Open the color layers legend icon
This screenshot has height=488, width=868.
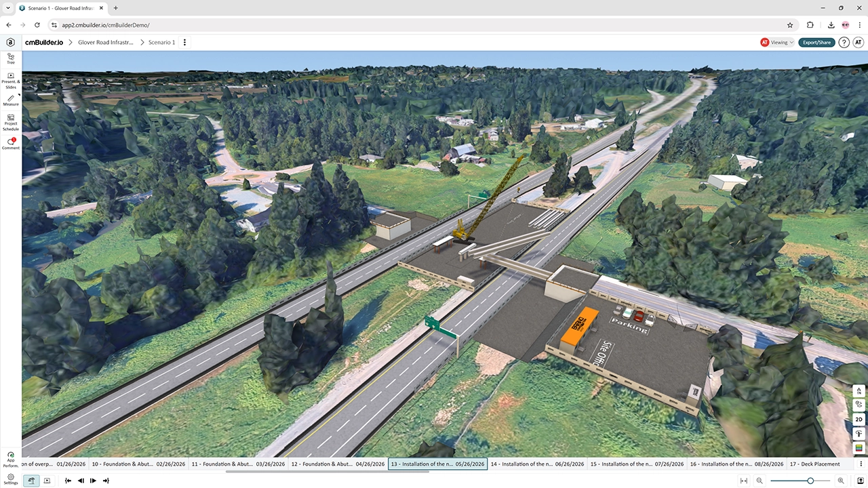point(859,448)
